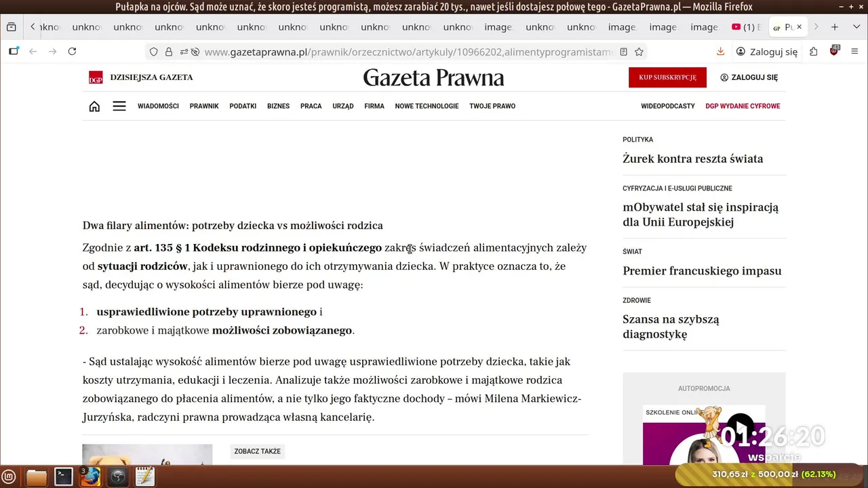Screen dimensions: 868x488
Task: Click the browser forward arrow
Action: pos(52,52)
